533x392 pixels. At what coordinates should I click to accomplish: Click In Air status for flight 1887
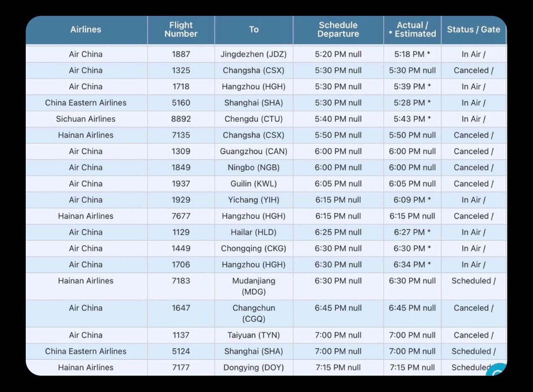click(474, 54)
